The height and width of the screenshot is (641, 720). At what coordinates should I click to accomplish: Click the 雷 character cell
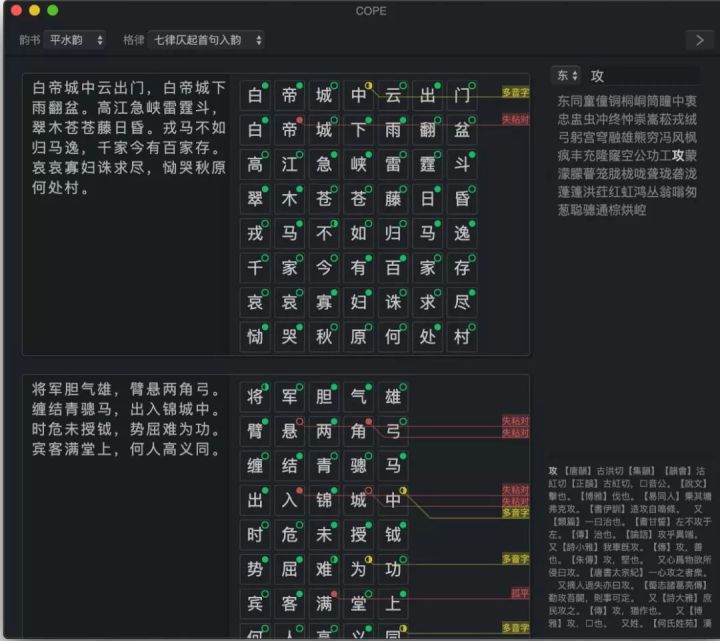pos(393,164)
